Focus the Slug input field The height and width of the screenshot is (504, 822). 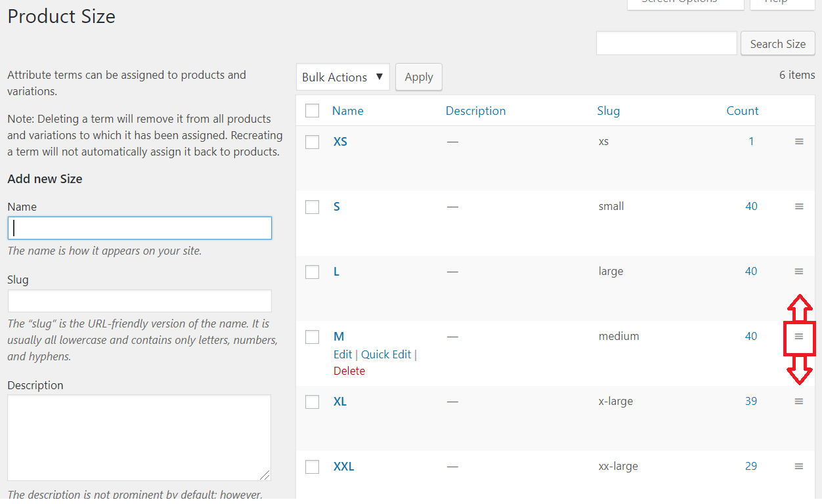point(140,301)
